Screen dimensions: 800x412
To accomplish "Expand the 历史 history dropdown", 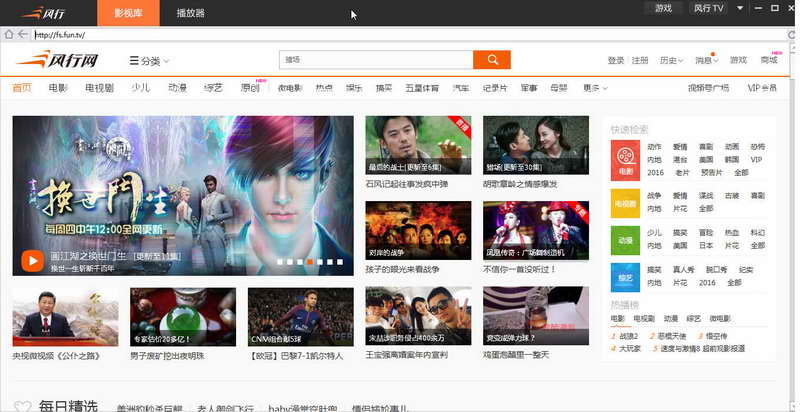I will point(671,60).
